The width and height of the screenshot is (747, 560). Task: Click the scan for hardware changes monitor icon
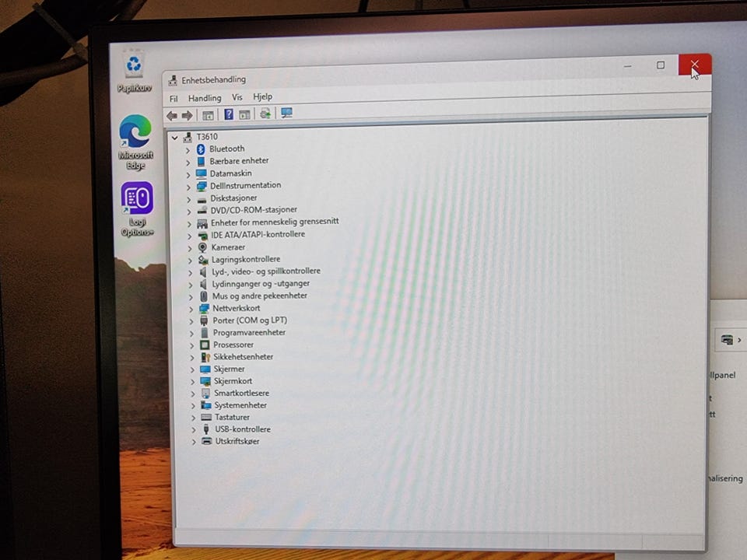[286, 113]
